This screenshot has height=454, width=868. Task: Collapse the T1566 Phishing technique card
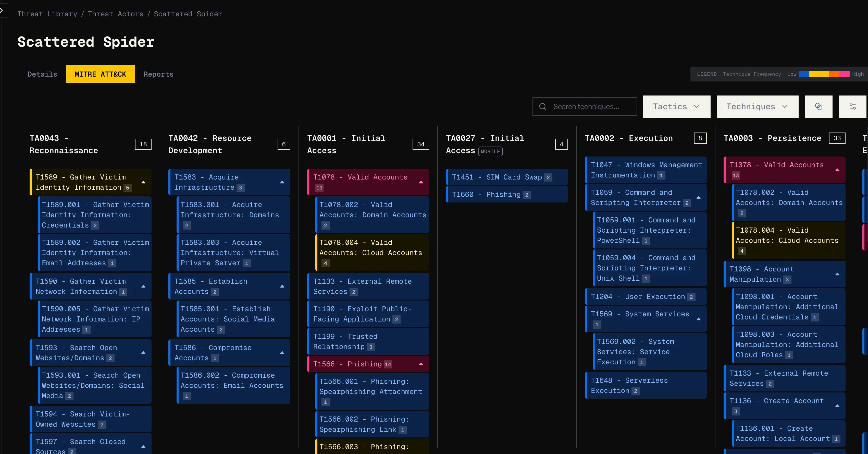(421, 364)
